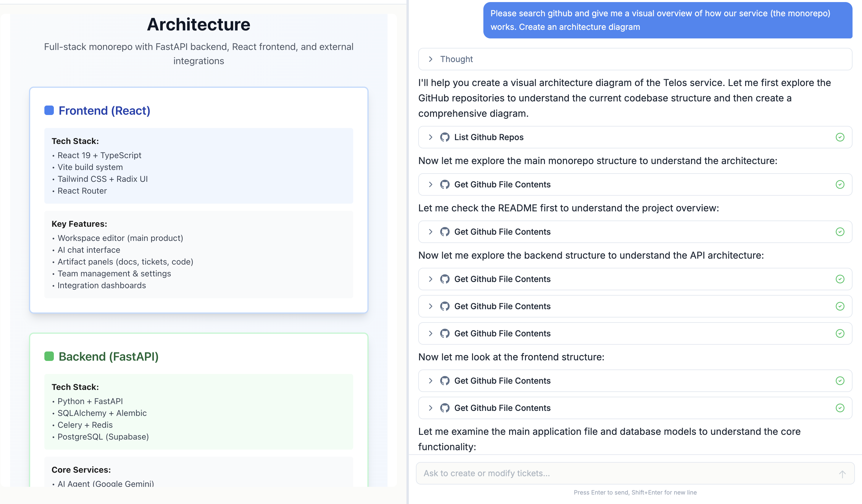
Task: Click the blue square beside Frontend (React) heading
Action: click(x=49, y=111)
